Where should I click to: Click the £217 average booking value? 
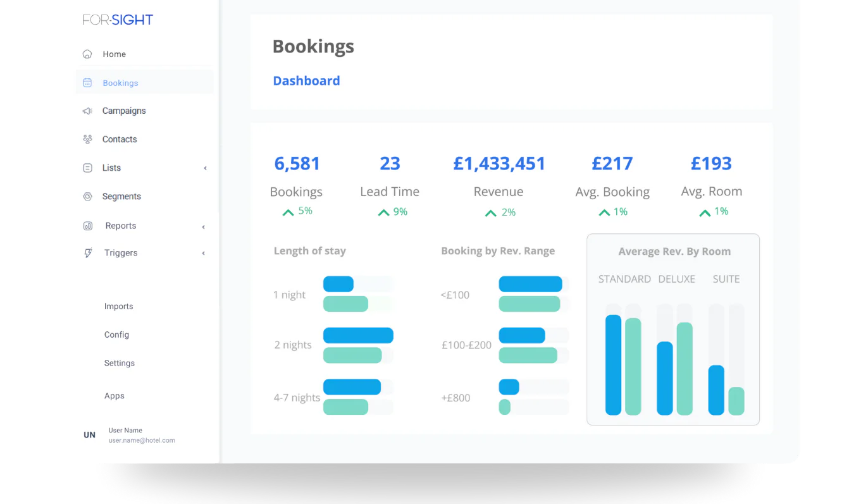612,164
